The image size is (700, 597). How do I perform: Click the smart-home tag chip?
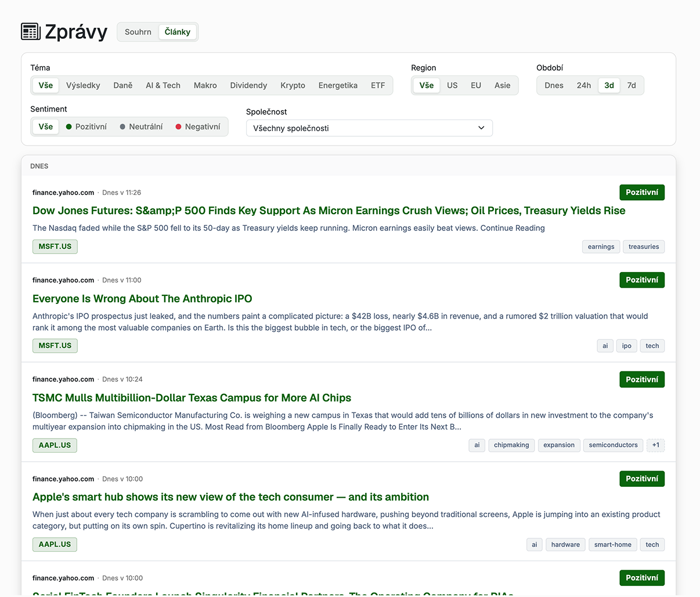click(x=612, y=545)
